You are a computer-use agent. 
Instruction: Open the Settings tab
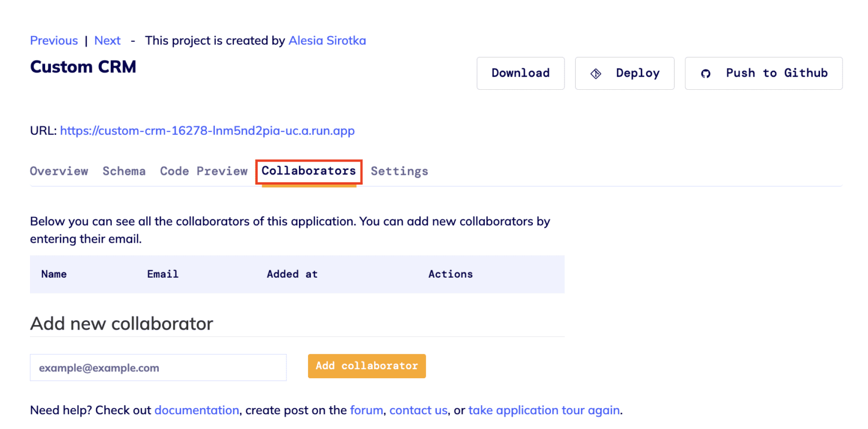tap(400, 171)
